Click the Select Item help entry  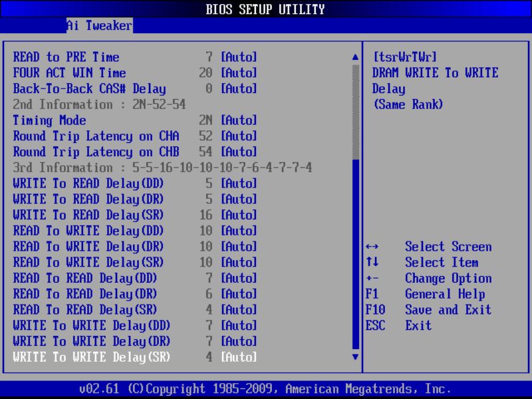pos(442,262)
